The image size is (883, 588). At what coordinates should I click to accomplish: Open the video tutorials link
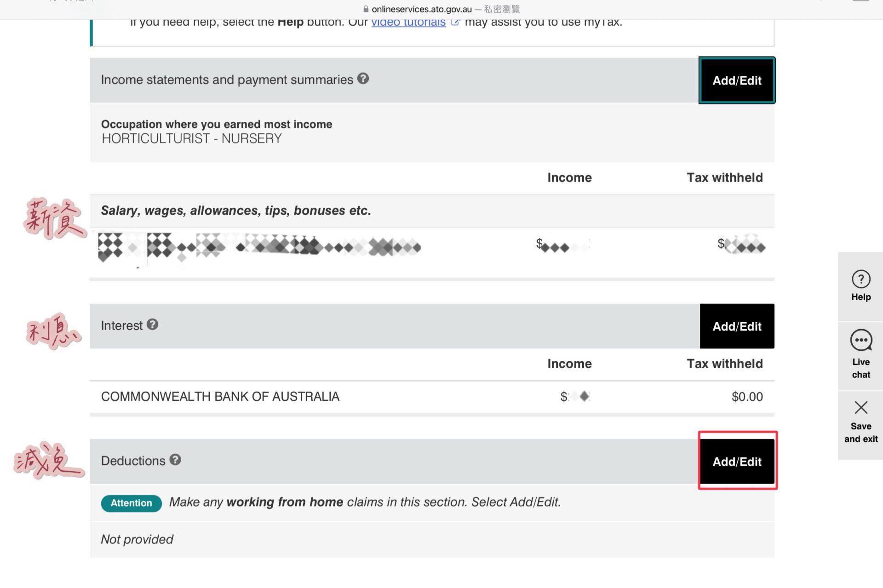[x=408, y=23]
